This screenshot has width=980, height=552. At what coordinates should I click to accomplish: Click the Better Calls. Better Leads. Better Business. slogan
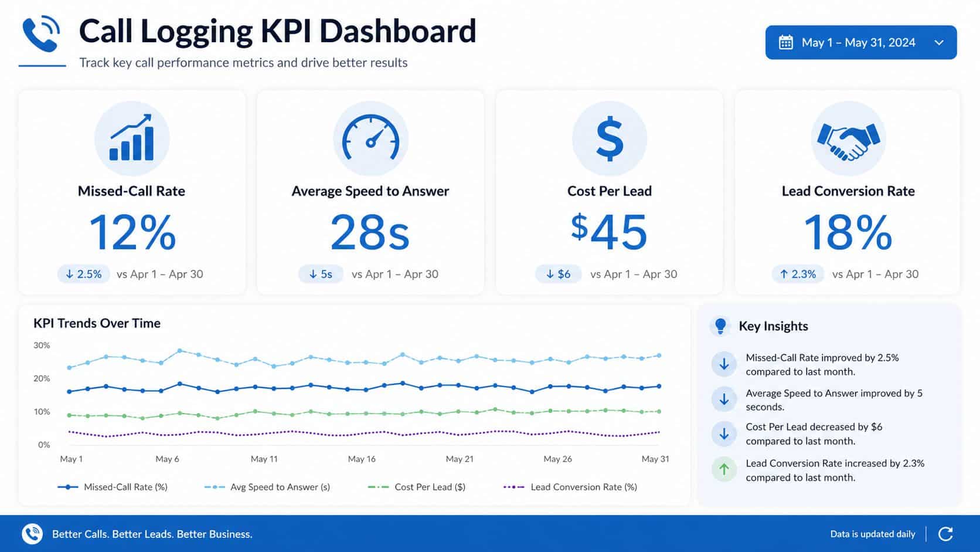click(152, 534)
